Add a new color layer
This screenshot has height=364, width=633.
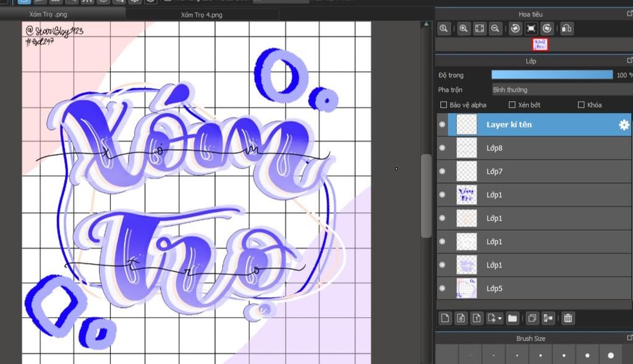(445, 318)
